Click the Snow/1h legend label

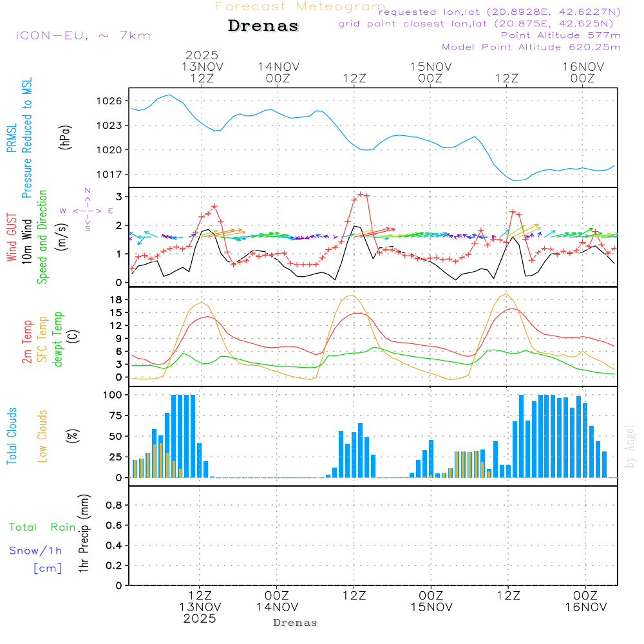[35, 551]
